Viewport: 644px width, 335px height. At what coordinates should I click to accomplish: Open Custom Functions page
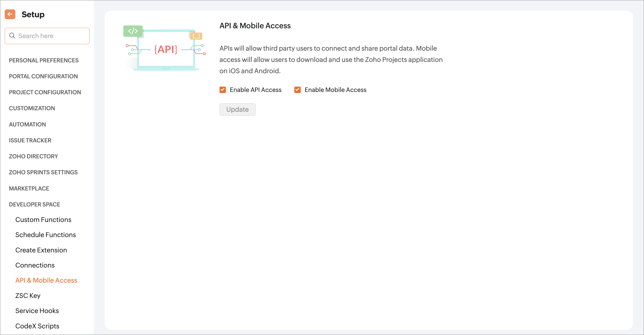[43, 220]
